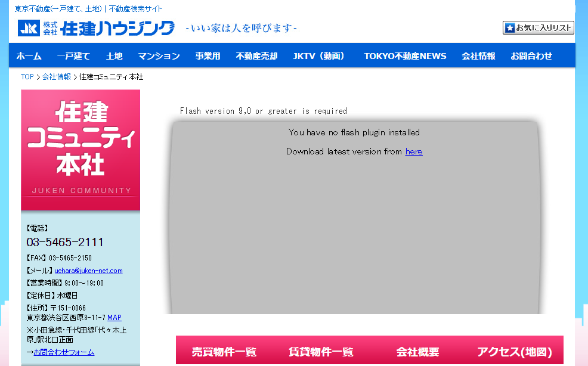The height and width of the screenshot is (366, 588).
Task: Open the 一戸建て navigation menu item
Action: tap(73, 56)
